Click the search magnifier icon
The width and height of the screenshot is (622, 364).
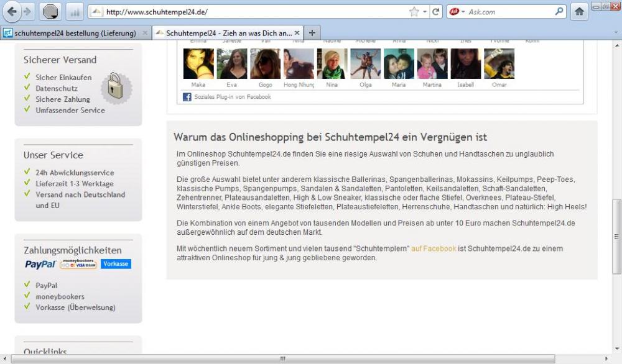[559, 11]
